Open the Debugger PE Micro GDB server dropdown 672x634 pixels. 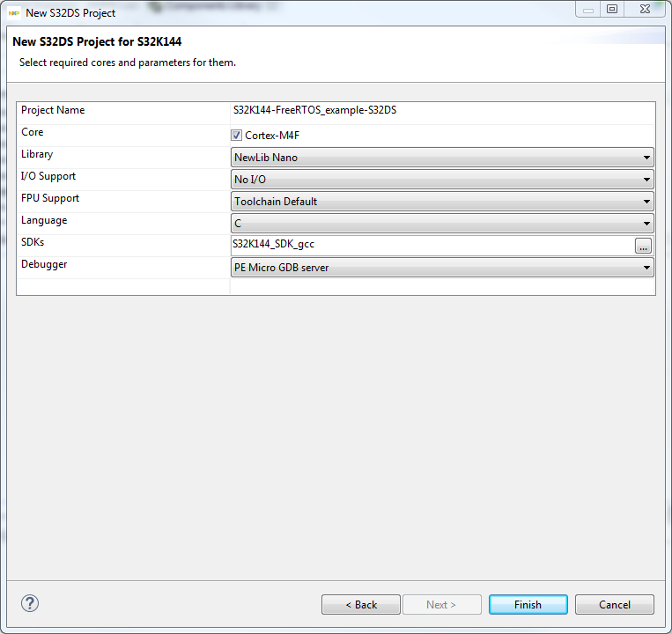click(x=442, y=268)
